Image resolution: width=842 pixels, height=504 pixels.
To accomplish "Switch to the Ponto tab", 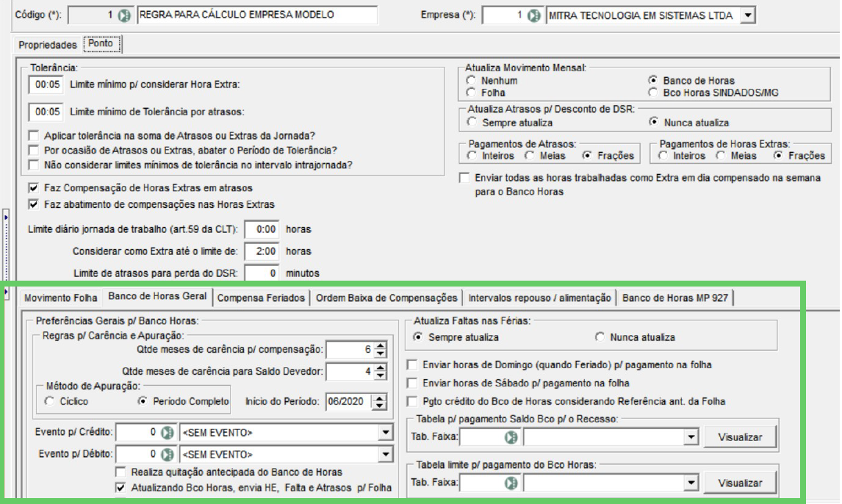I will 101,43.
